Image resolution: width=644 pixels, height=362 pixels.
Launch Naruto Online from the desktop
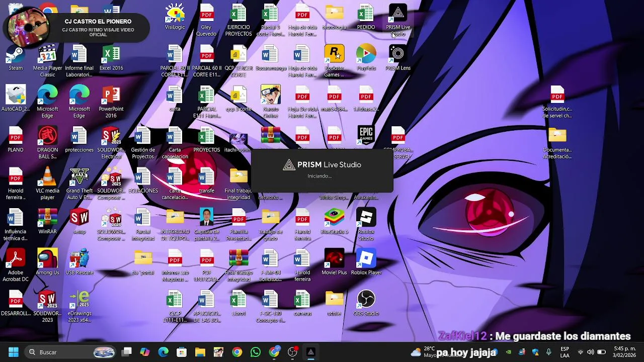pos(270,102)
